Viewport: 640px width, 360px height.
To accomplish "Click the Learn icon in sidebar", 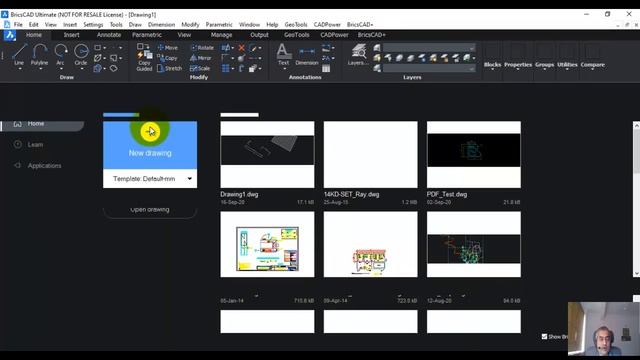I will pos(18,144).
